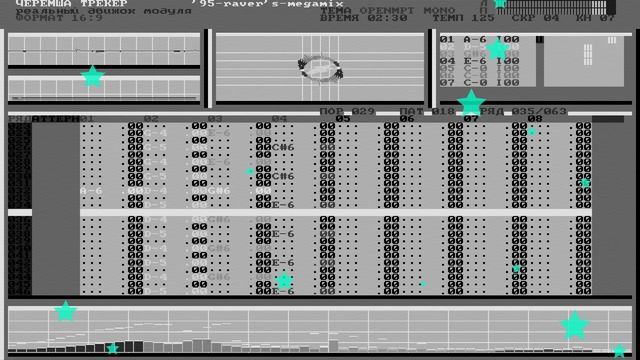Click the highlighted current-row bar in pattern
This screenshot has height=360, width=640.
pos(336,212)
